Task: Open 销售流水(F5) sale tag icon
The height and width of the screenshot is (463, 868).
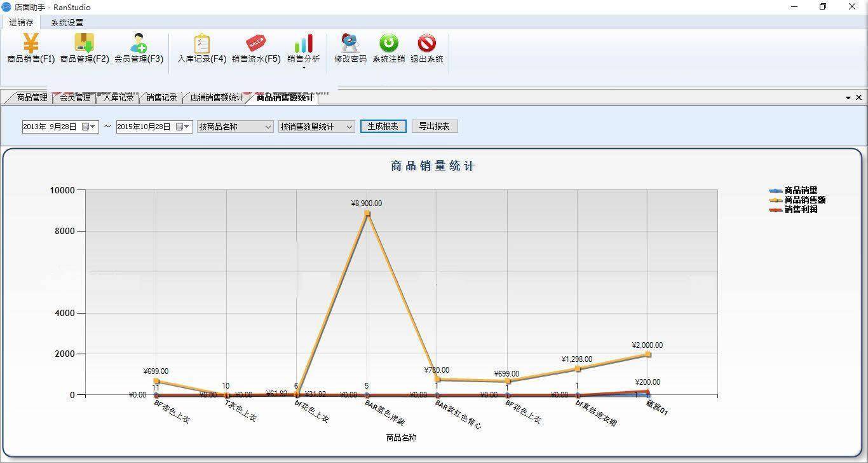Action: click(x=255, y=44)
